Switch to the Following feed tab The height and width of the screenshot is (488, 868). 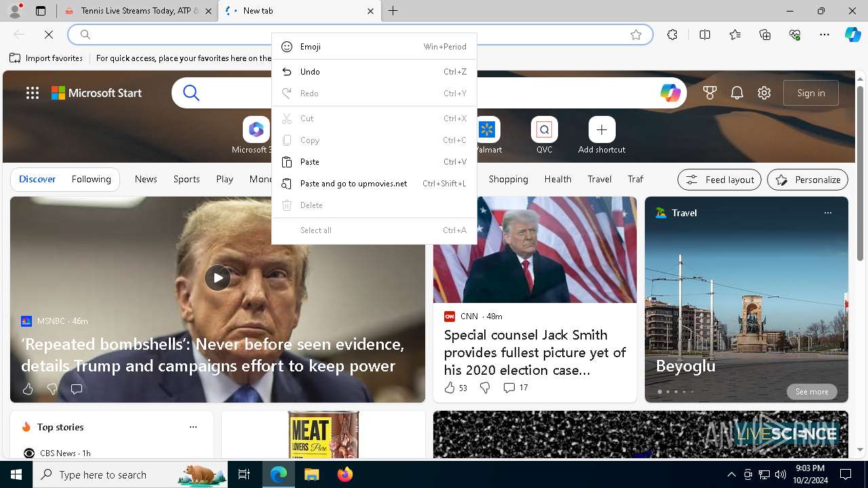coord(92,180)
